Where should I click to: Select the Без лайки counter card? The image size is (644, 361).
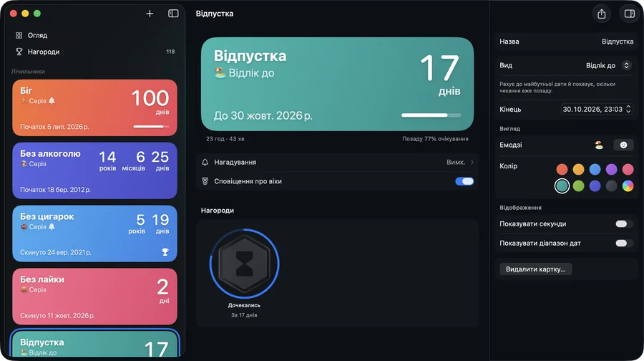[x=95, y=297]
